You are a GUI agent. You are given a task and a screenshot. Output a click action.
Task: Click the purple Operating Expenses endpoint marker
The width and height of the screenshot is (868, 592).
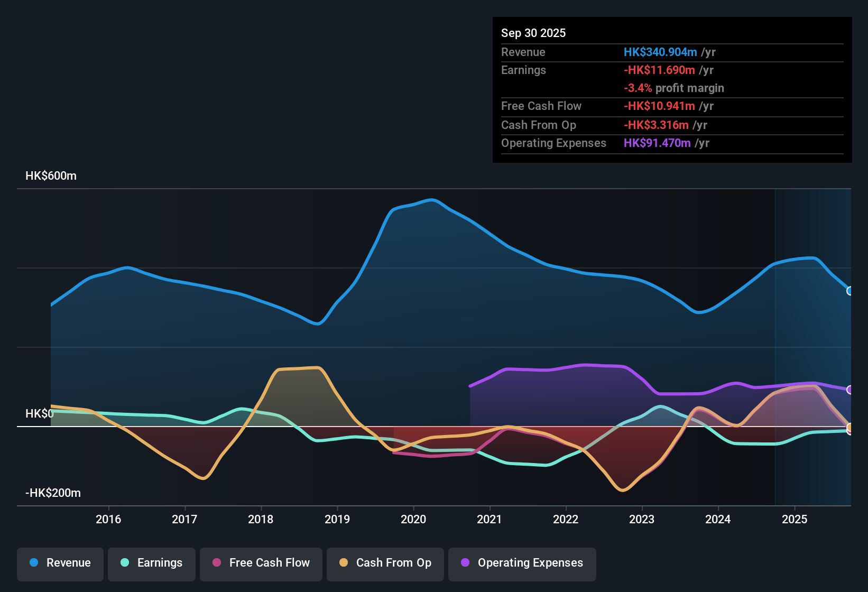point(850,390)
